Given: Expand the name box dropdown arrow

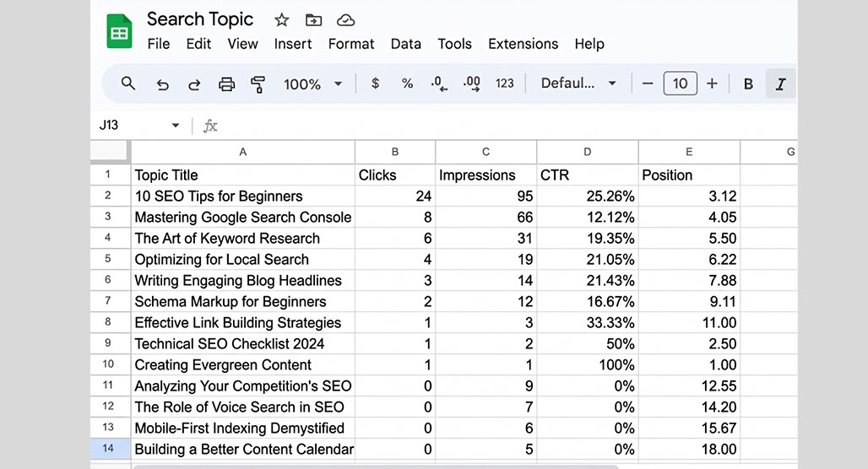Looking at the screenshot, I should click(176, 125).
